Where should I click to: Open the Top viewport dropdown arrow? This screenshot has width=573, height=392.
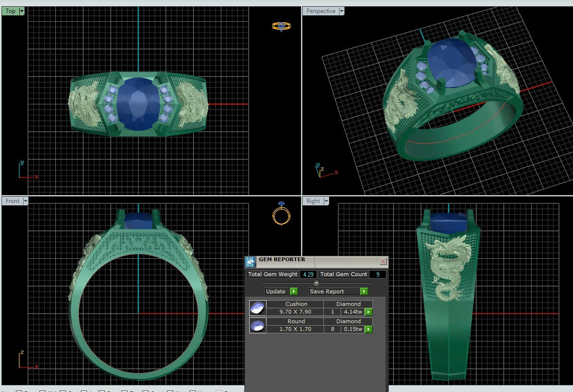(x=22, y=11)
